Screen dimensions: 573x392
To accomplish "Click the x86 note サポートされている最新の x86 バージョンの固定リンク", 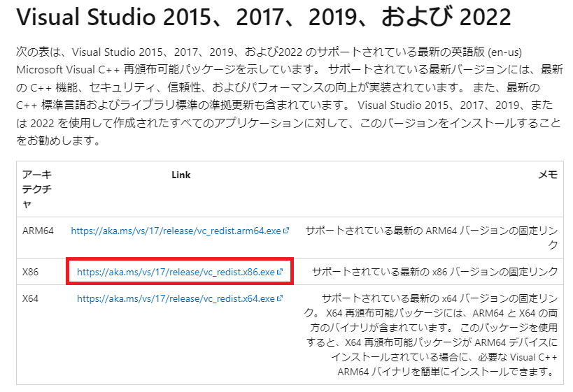I will tap(435, 272).
